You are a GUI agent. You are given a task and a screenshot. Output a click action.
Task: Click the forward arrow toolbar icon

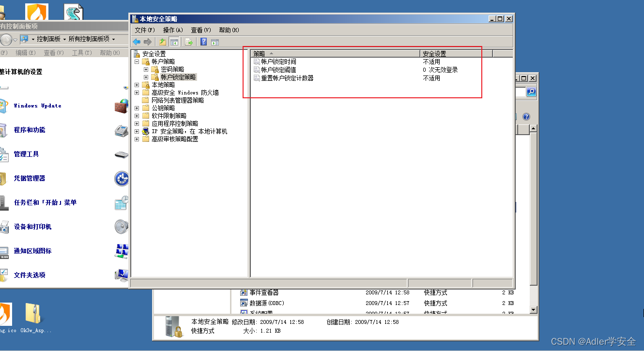(x=148, y=42)
